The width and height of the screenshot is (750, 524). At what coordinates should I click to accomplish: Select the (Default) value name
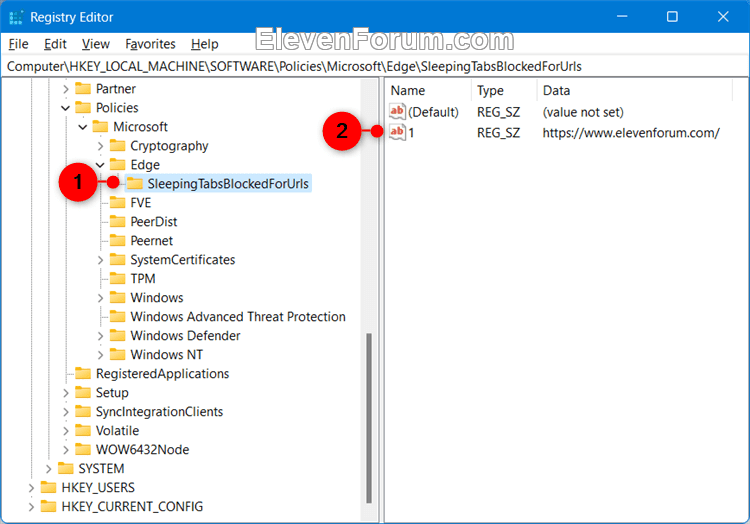coord(433,112)
